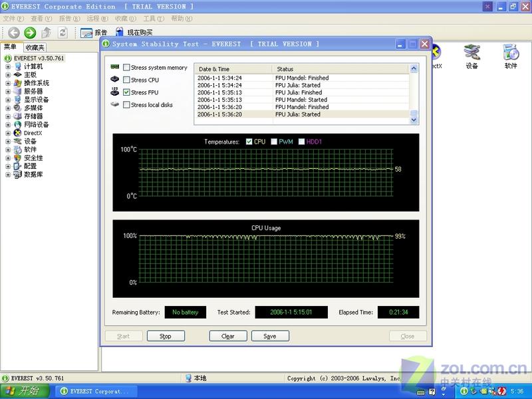Expand the 显示设备 tree node
This screenshot has height=399, width=532.
(8, 100)
